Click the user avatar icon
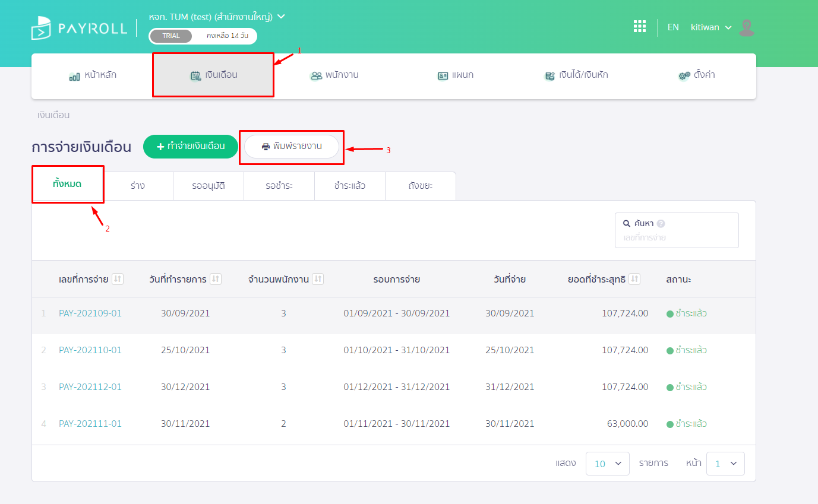Screen dimensions: 818x504 (747, 28)
